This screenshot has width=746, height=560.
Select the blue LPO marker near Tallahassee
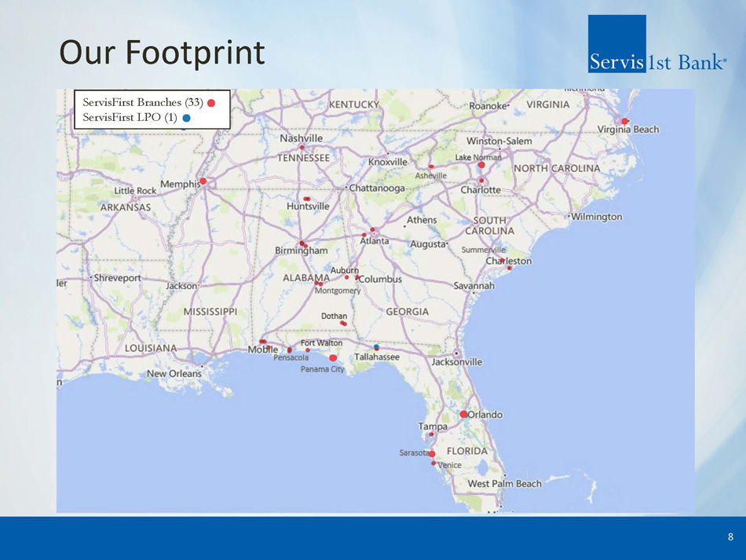[376, 347]
